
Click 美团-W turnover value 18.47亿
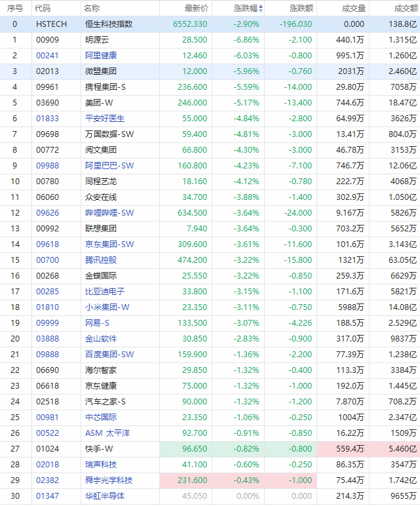(402, 103)
